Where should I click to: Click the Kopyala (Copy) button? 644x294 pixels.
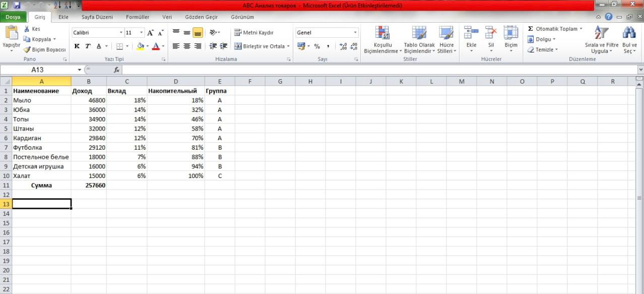(39, 39)
